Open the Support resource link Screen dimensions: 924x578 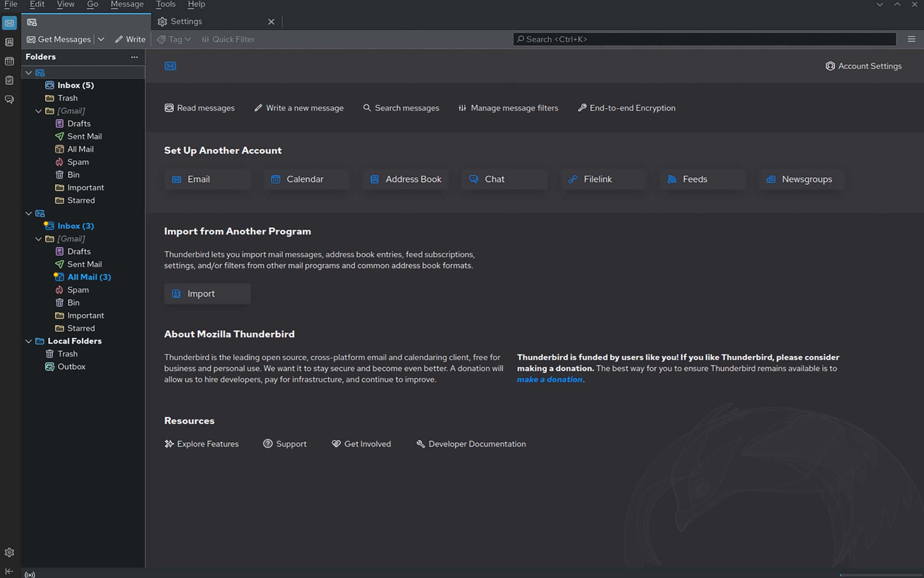pyautogui.click(x=285, y=444)
